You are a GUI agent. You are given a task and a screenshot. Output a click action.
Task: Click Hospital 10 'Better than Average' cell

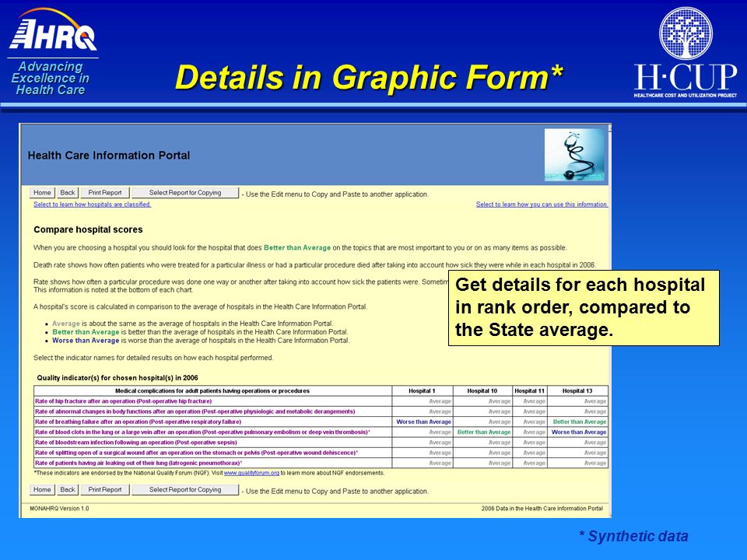(484, 432)
